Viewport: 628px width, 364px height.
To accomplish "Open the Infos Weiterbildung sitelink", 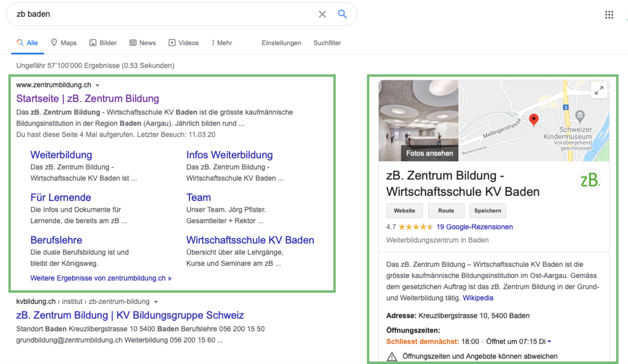I will click(230, 155).
